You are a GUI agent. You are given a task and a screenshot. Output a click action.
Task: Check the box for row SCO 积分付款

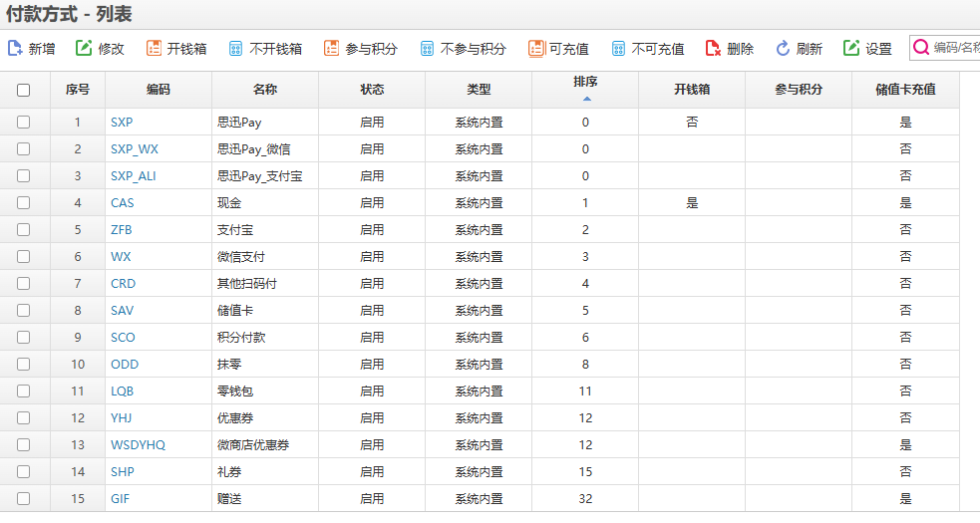(24, 337)
